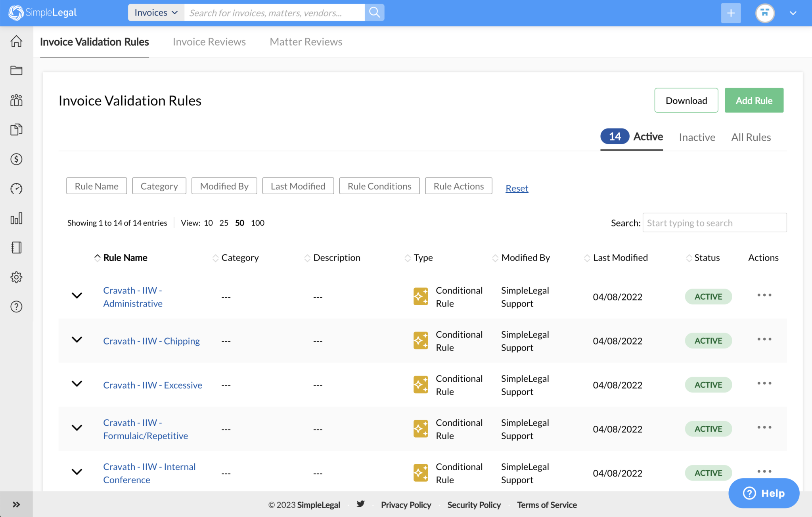This screenshot has width=812, height=517.
Task: Switch to the Invoice Reviews tab
Action: point(209,42)
